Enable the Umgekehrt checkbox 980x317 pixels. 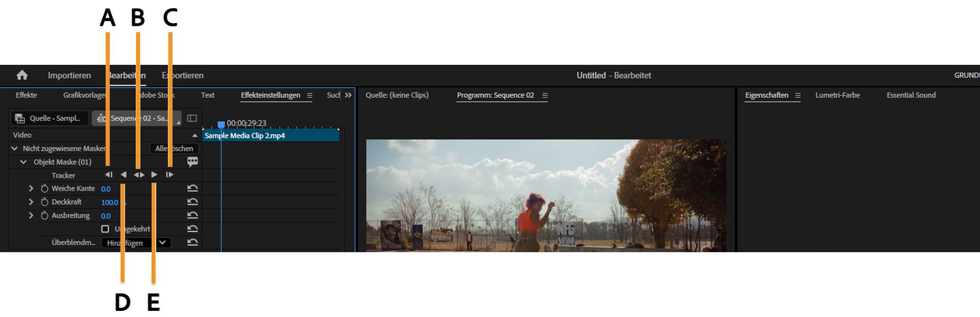[105, 229]
